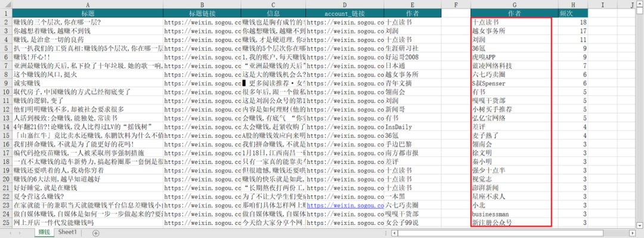The width and height of the screenshot is (644, 238).
Task: Click the 标题 header cell
Action: click(88, 13)
